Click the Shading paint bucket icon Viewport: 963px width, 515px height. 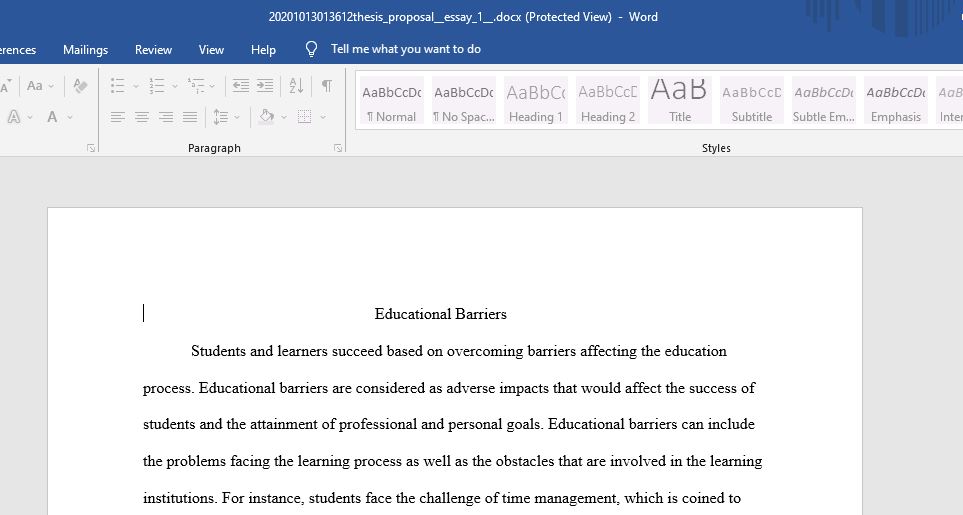coord(266,117)
